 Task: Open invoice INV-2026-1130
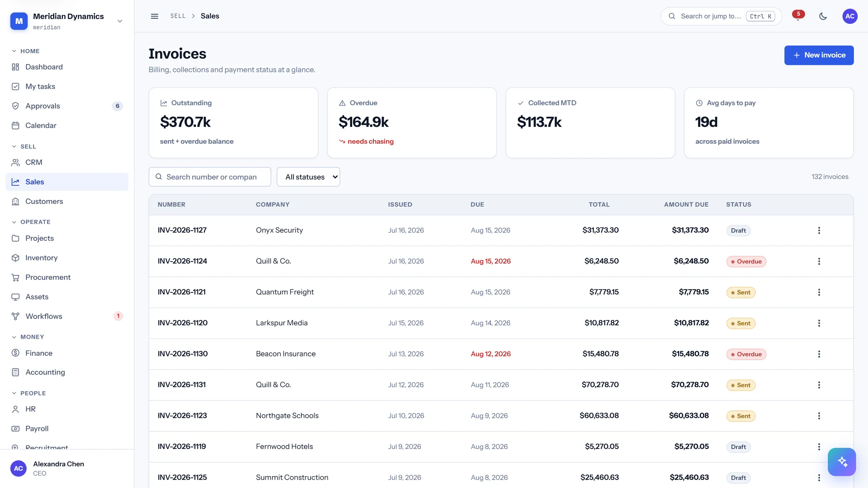pos(183,354)
